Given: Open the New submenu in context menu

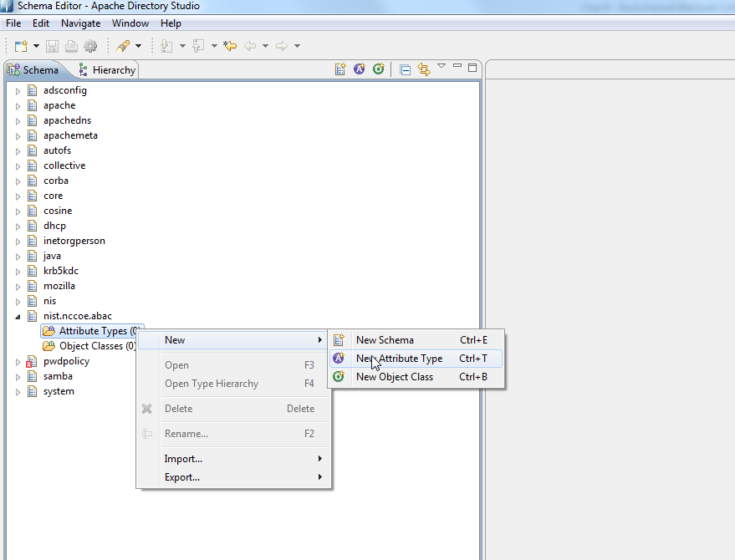Looking at the screenshot, I should (234, 339).
